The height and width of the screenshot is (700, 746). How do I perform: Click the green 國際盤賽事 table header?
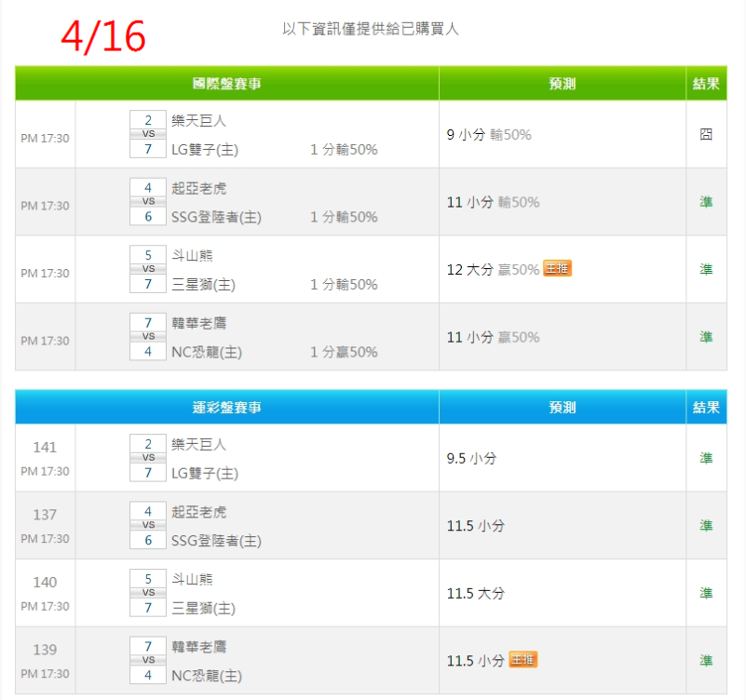pyautogui.click(x=227, y=83)
